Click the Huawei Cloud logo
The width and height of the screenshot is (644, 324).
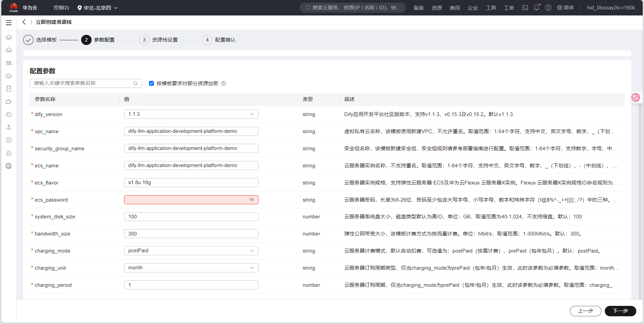pyautogui.click(x=14, y=7)
